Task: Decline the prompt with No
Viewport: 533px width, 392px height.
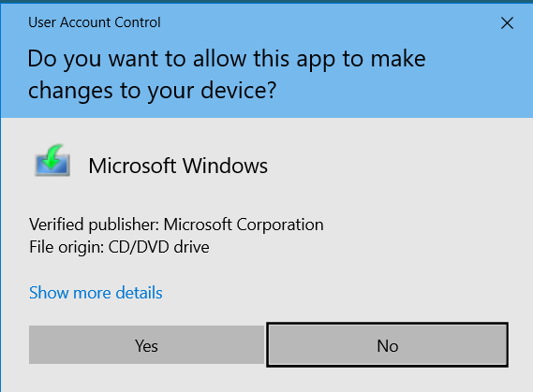Action: [388, 345]
